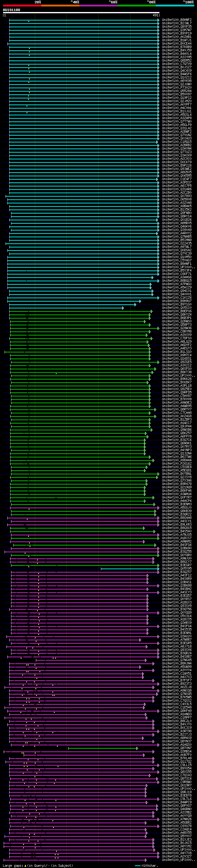Select hit UniRef100_Q9ZGE5
197x868 pixels.
click(177, 362)
